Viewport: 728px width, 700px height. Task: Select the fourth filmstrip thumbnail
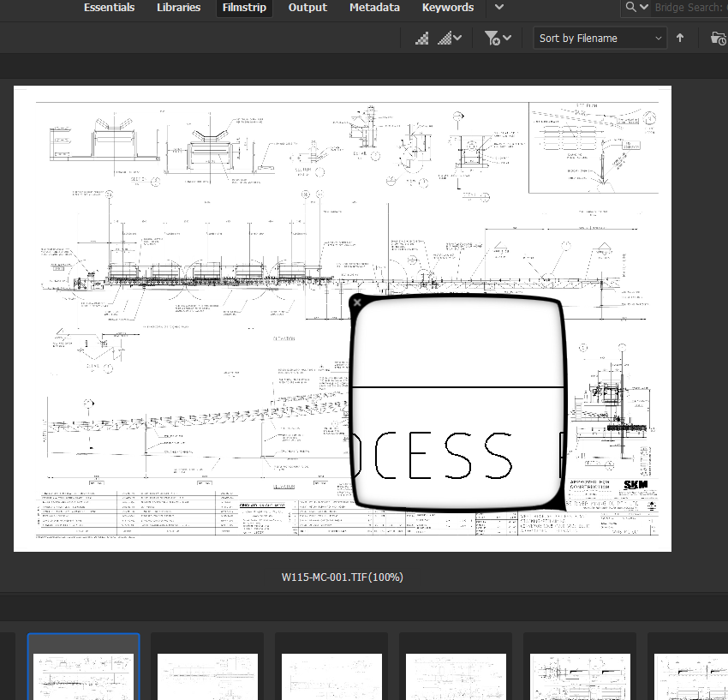pyautogui.click(x=456, y=667)
